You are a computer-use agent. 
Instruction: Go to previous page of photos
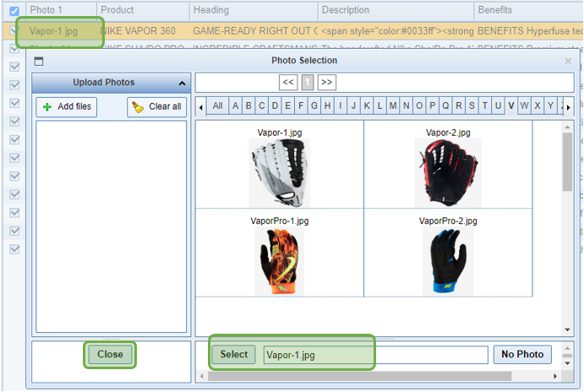[x=288, y=83]
